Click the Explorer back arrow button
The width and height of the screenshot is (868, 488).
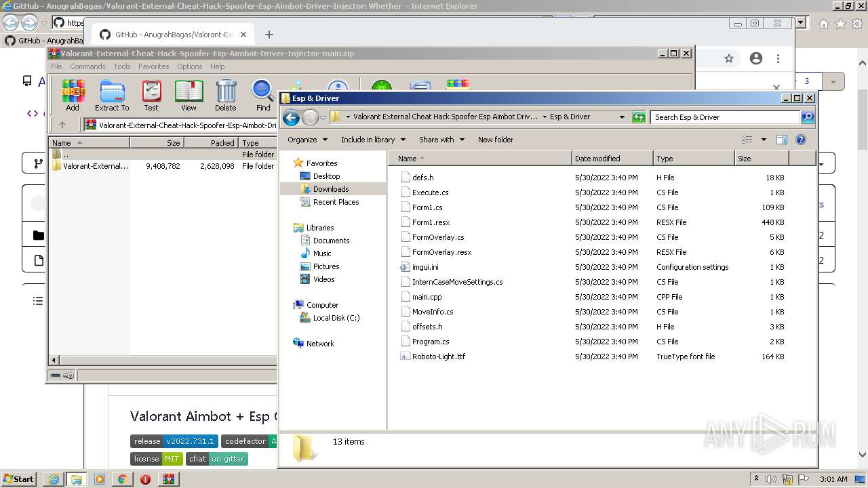[x=292, y=117]
